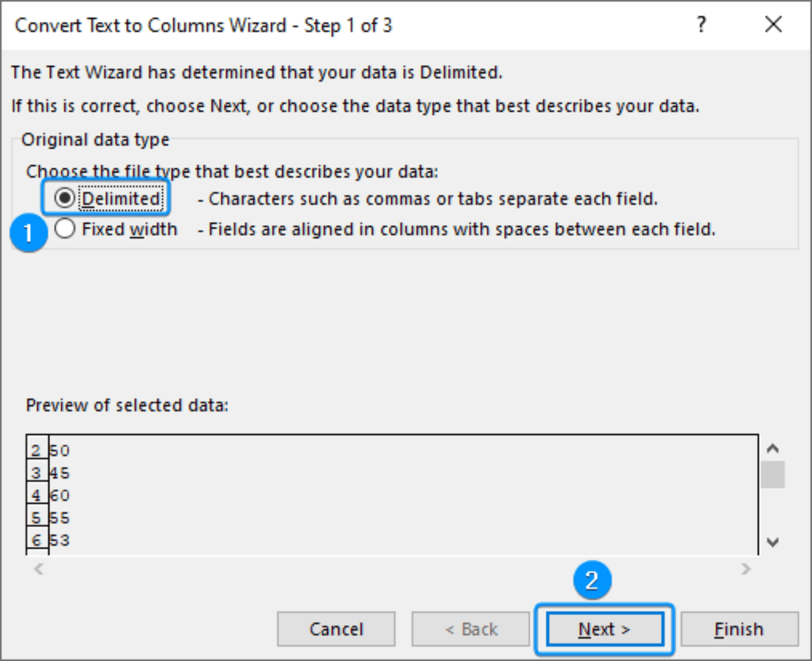Click inside the Preview of selected data area
Screen dimensions: 812x661
point(370,491)
